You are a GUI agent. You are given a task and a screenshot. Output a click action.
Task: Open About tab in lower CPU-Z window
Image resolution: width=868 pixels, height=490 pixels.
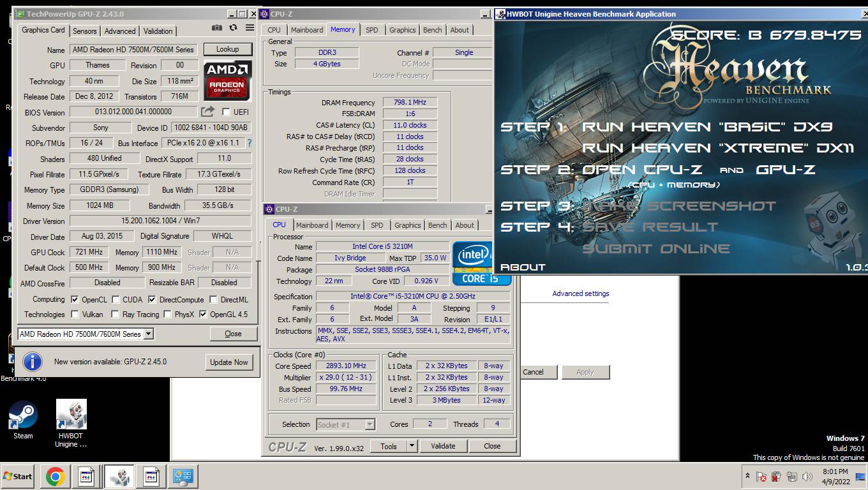[465, 225]
